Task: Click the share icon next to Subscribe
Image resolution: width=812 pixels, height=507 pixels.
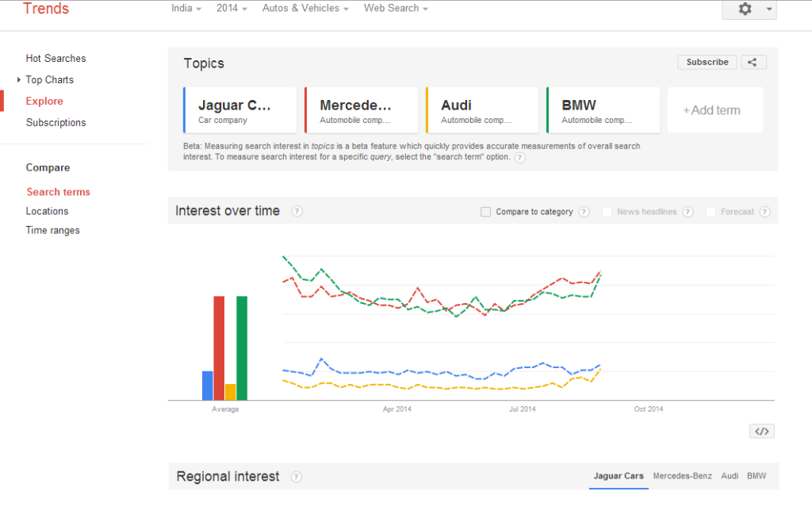Action: click(x=753, y=63)
